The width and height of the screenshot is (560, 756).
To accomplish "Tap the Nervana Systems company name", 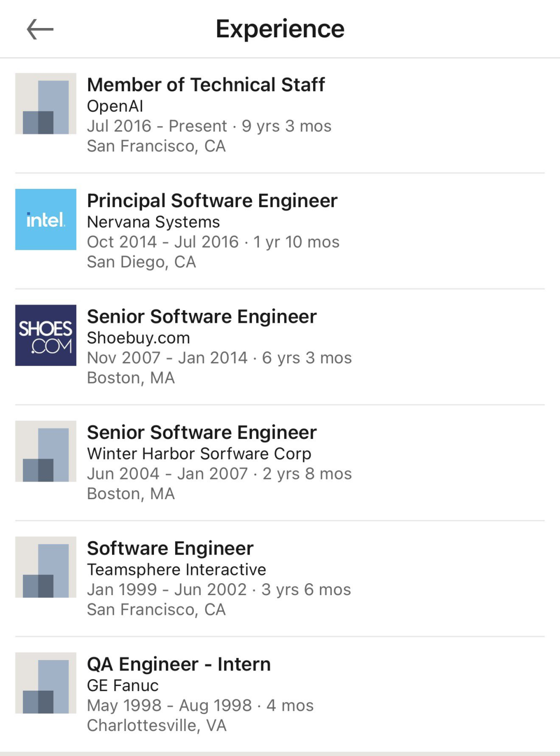I will click(153, 222).
